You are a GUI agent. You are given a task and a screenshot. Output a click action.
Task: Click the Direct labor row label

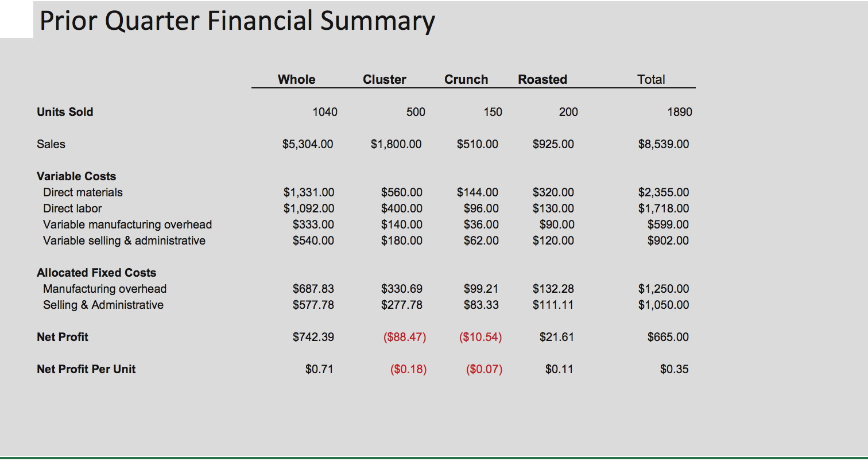click(72, 208)
